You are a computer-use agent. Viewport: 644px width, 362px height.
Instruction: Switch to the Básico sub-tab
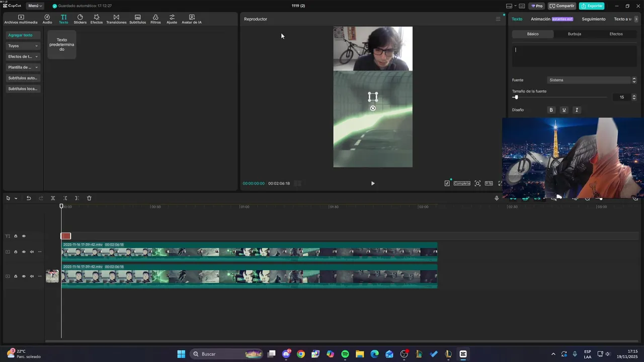pyautogui.click(x=533, y=34)
